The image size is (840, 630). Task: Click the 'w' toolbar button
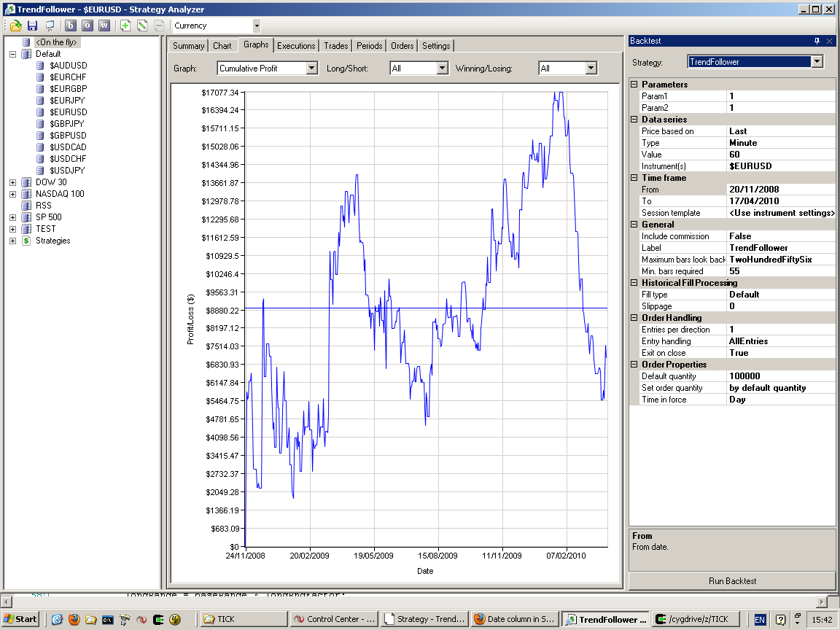[x=104, y=26]
